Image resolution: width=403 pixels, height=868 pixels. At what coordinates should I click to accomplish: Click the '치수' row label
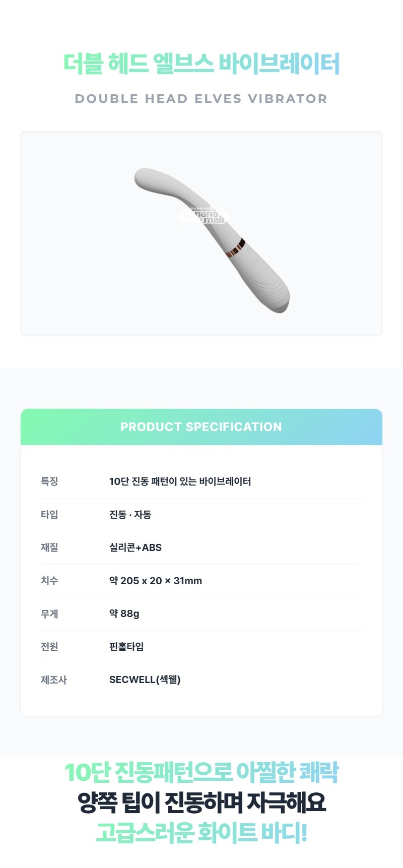coord(49,581)
